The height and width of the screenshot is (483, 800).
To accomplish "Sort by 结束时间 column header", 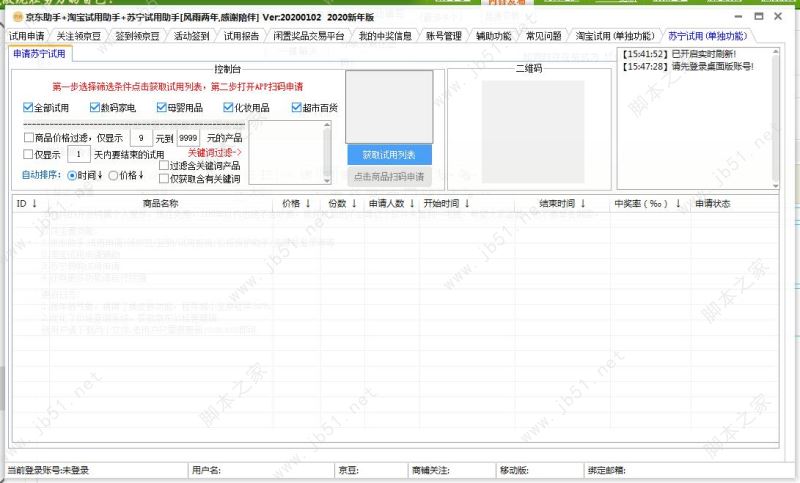I will 562,203.
